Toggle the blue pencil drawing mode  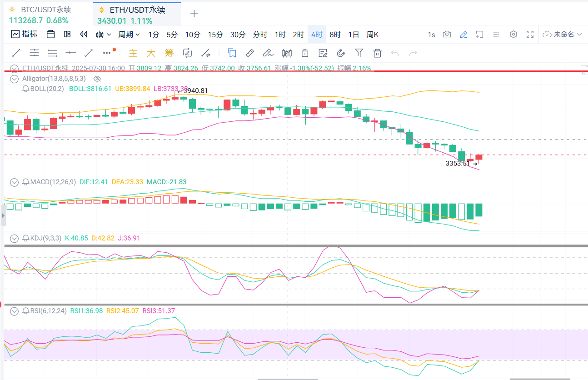click(x=463, y=34)
